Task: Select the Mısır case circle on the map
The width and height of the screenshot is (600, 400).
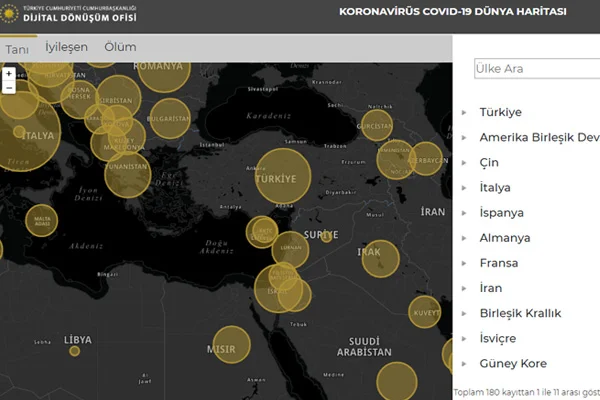Action: point(232,344)
